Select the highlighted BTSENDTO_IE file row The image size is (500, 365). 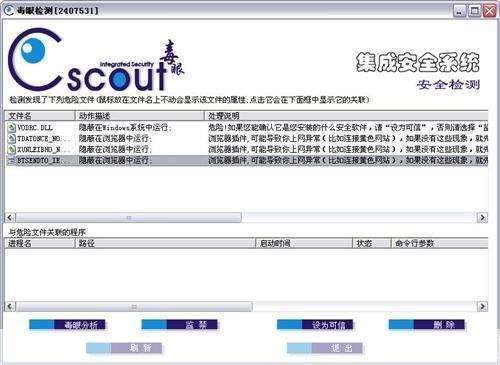tap(247, 161)
